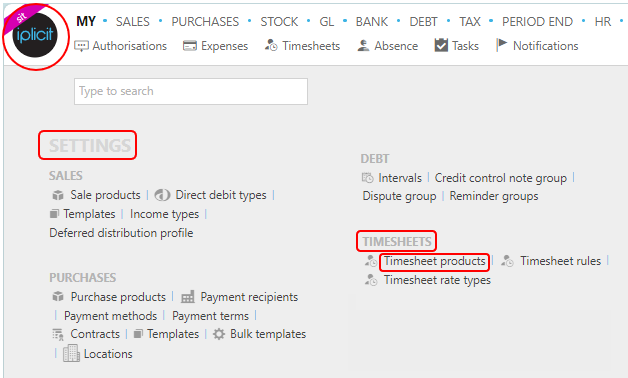Screen dimensions: 628x378
Task: Open the SALES menu
Action: tap(133, 22)
